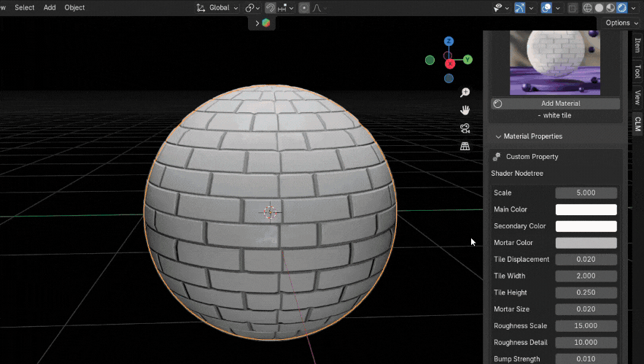
Task: Toggle proportional editing button
Action: click(x=304, y=8)
